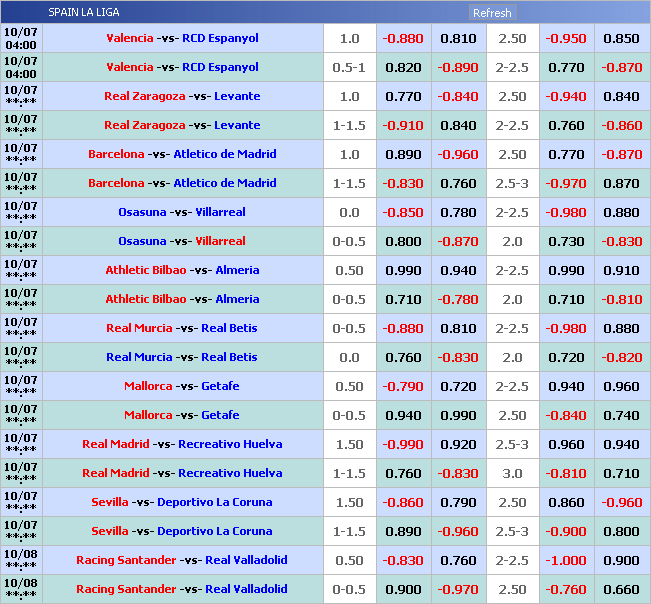Screen dimensions: 651x604
Task: Select the -0.940 odds for Real Zaragoza-Levante
Action: (565, 96)
